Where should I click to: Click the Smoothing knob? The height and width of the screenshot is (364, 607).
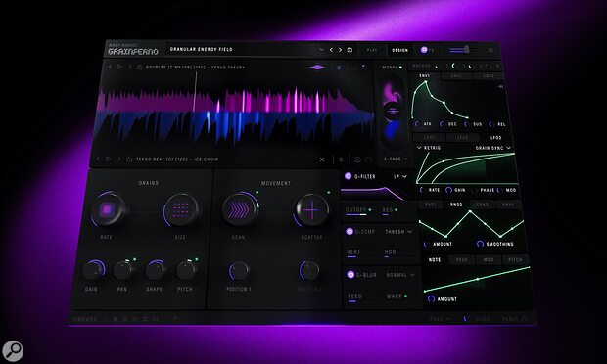click(480, 244)
